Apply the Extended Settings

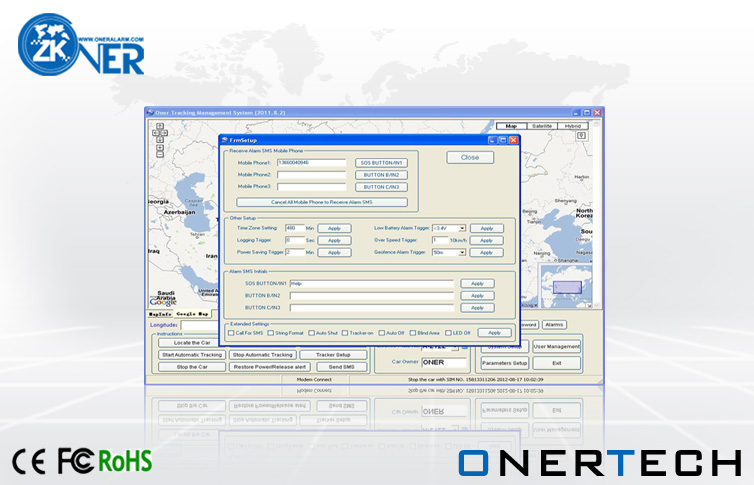(x=494, y=333)
